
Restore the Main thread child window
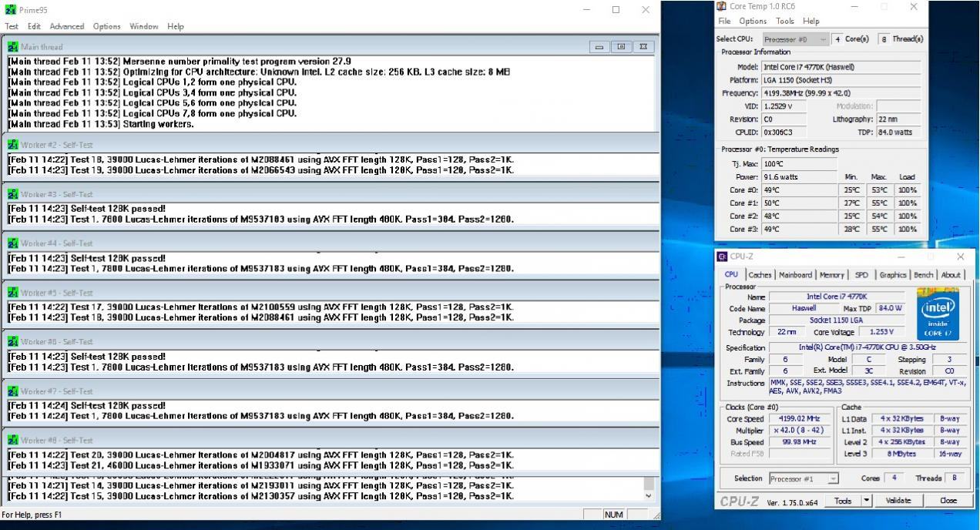point(621,47)
